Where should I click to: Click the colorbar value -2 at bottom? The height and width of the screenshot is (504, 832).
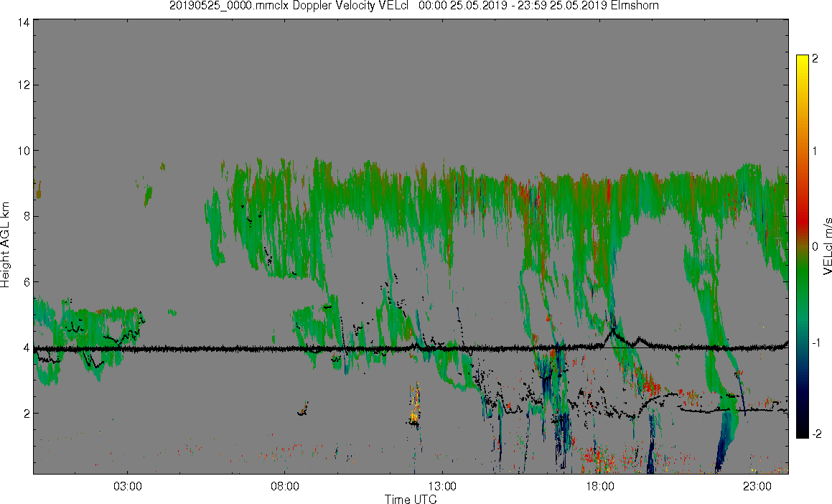coord(817,434)
